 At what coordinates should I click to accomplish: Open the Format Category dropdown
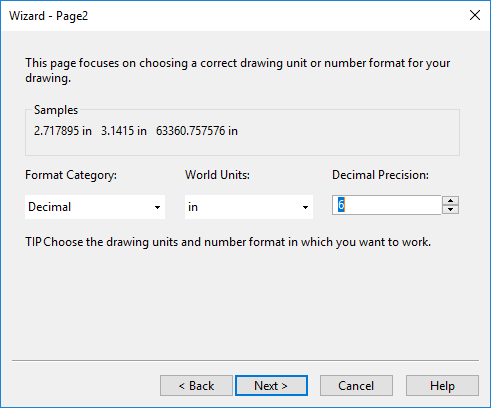click(x=95, y=207)
